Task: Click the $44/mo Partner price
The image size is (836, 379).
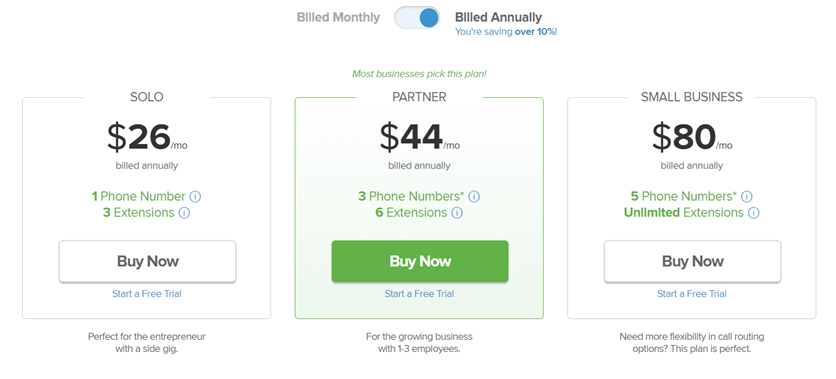Action: (x=419, y=138)
